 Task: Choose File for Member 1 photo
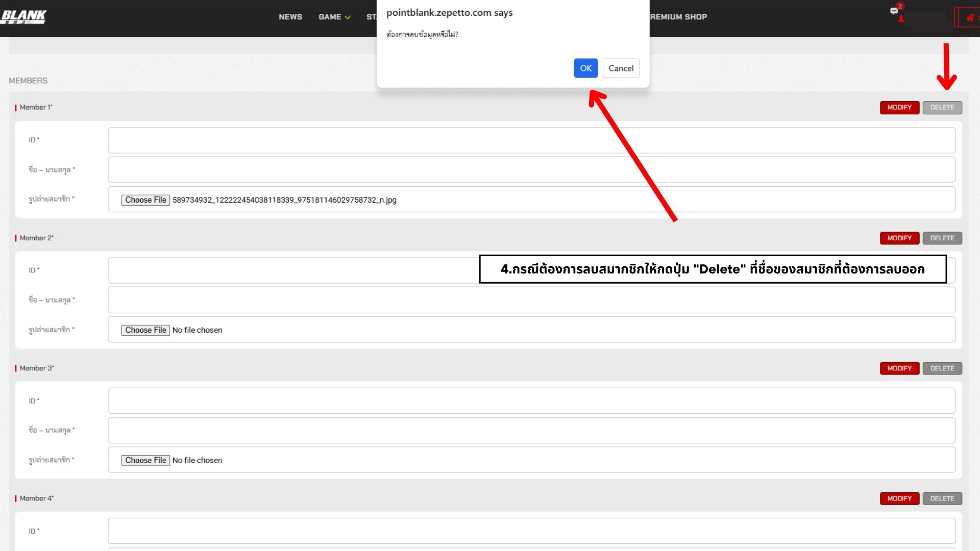point(145,200)
